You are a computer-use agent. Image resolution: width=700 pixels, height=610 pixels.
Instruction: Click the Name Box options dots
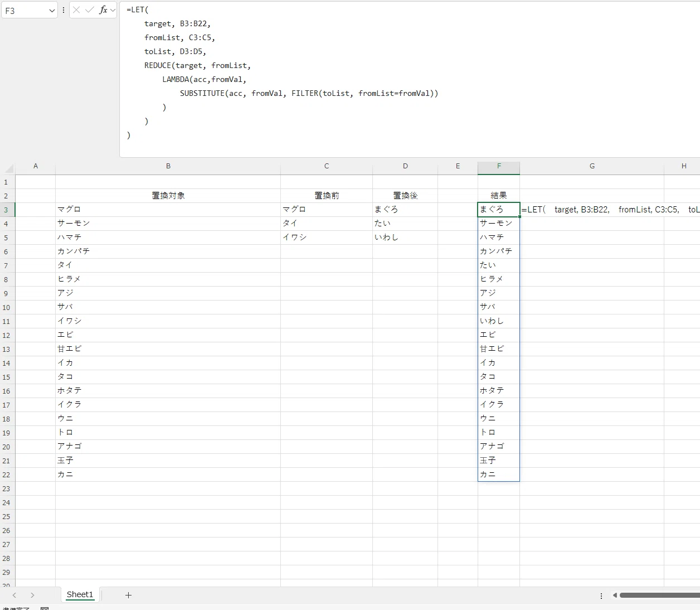pos(64,10)
